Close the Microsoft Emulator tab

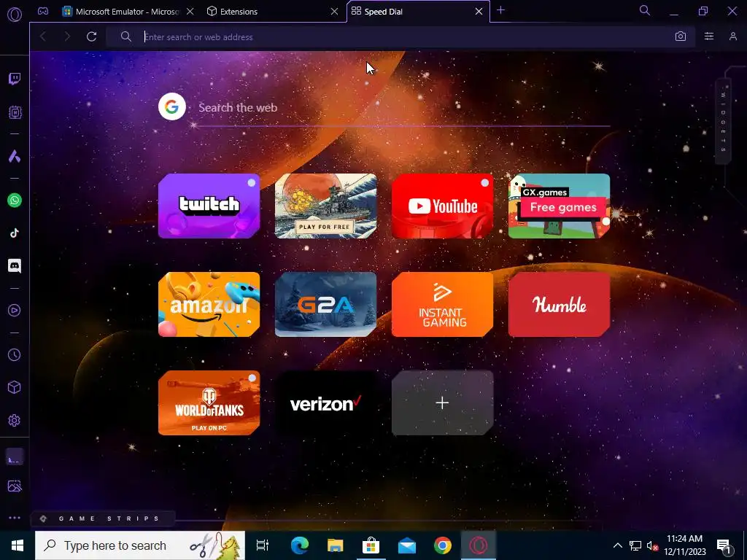click(190, 12)
